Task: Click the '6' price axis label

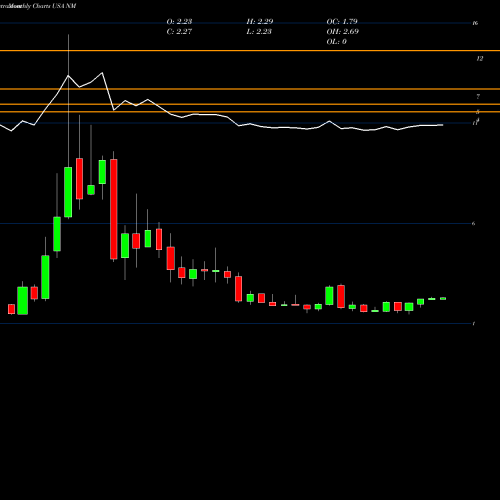Action: [473, 223]
